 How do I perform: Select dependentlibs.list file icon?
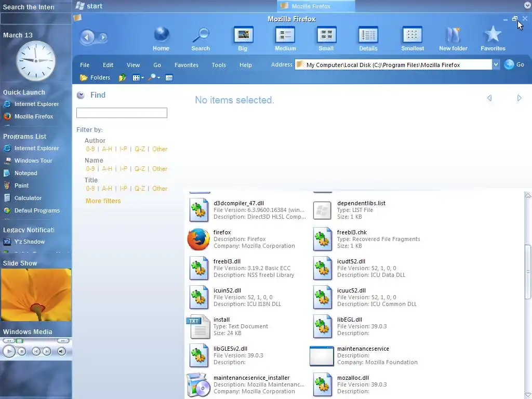(322, 210)
